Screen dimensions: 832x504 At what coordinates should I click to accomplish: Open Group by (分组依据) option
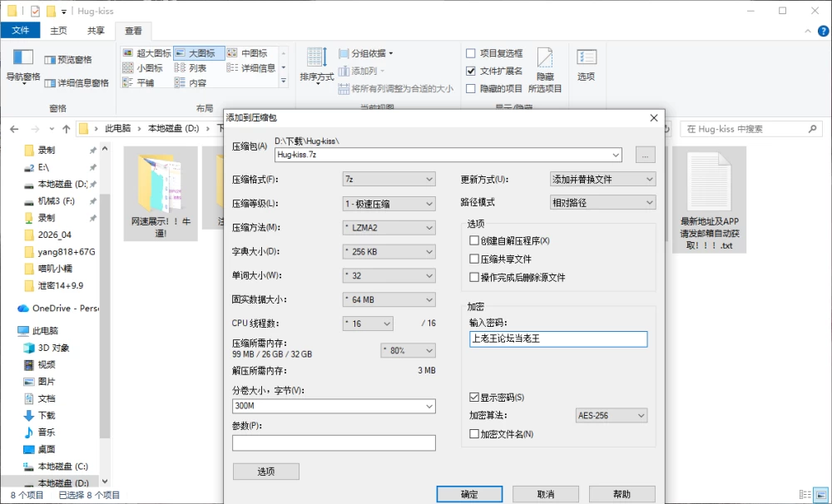pos(365,53)
